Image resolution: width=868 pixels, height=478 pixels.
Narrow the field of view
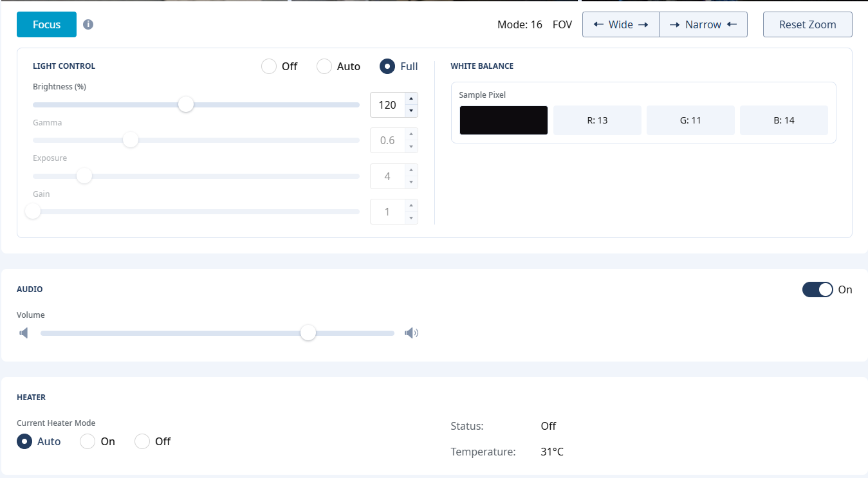pyautogui.click(x=703, y=24)
